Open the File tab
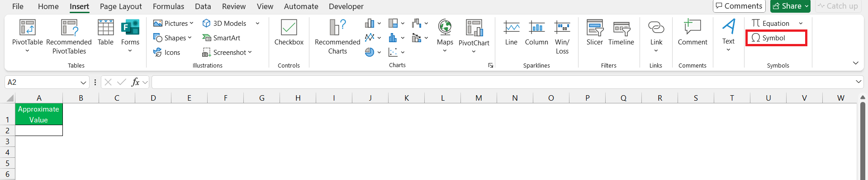Viewport: 868px width, 180px height. pyautogui.click(x=18, y=6)
